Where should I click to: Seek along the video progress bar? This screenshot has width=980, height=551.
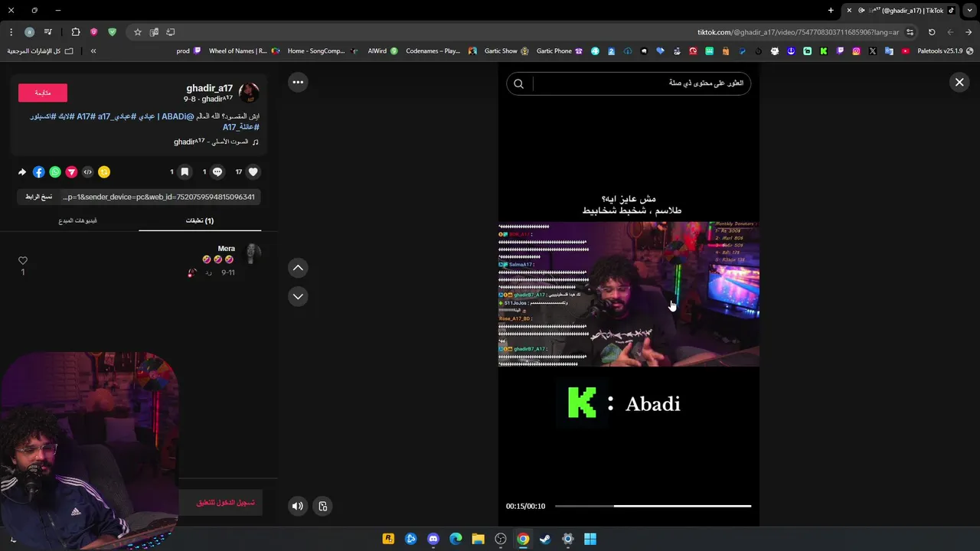tap(653, 506)
